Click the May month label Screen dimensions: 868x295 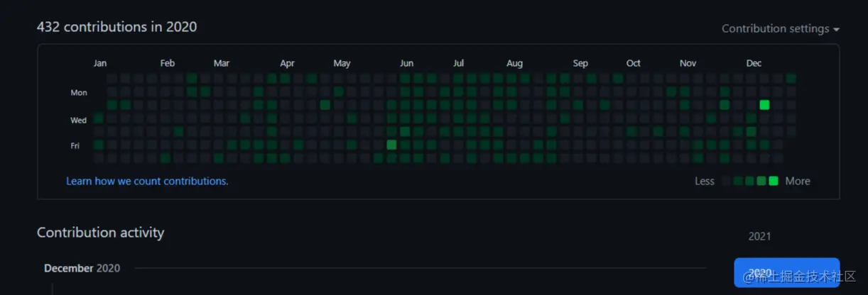coord(342,63)
